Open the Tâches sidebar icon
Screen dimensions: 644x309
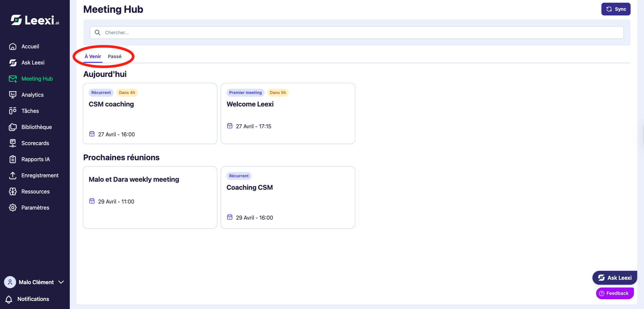[x=13, y=111]
